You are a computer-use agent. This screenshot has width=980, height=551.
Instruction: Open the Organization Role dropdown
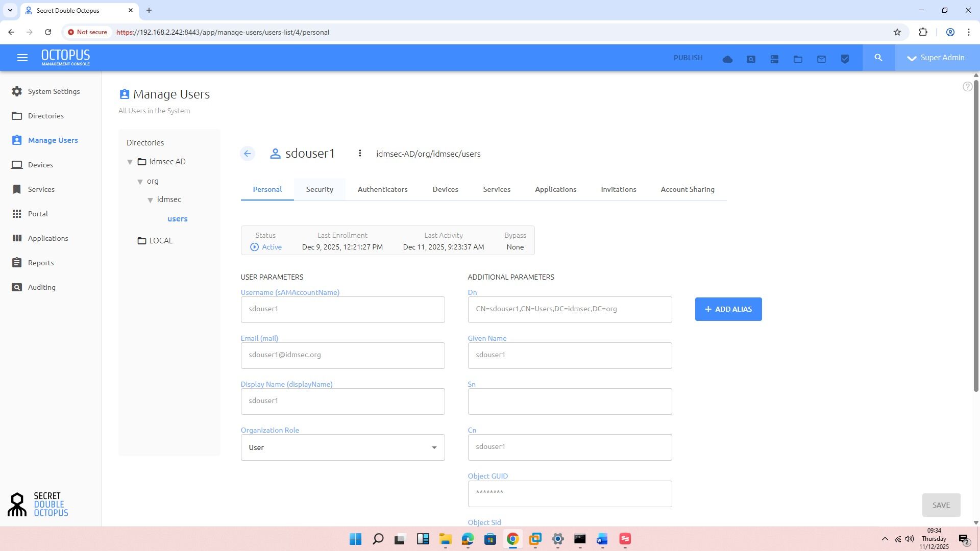[x=342, y=447]
